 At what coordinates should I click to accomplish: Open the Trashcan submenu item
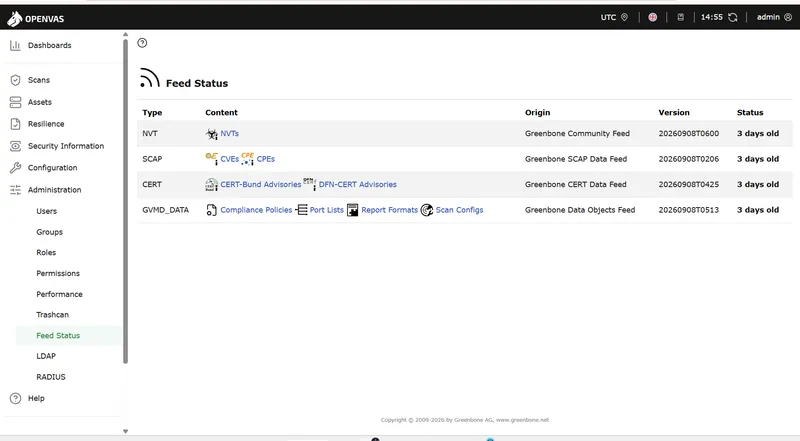(x=53, y=315)
